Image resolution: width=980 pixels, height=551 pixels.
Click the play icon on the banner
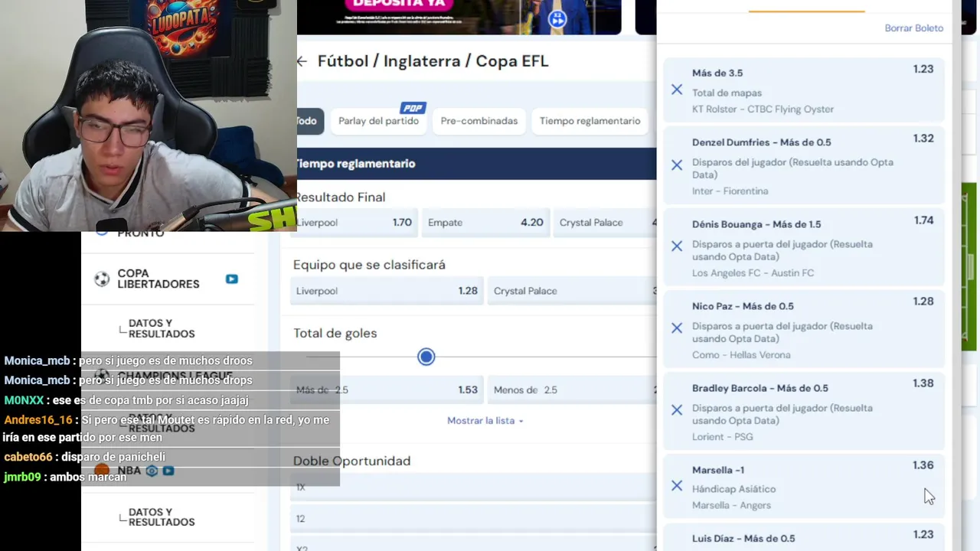557,19
